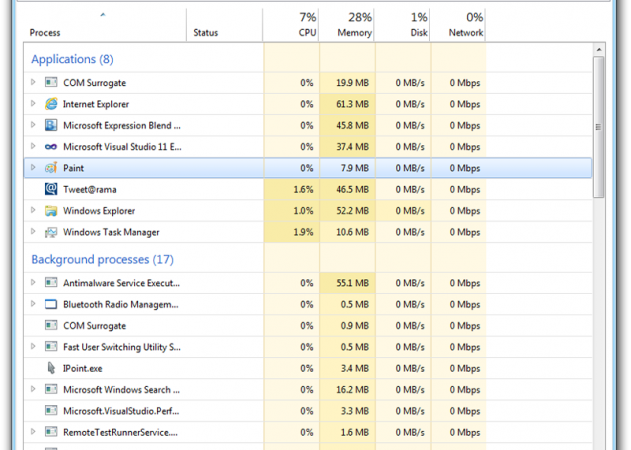Screen dimensions: 631x450
Task: Expand the Bluetooth Radio Management process
Action: point(33,304)
